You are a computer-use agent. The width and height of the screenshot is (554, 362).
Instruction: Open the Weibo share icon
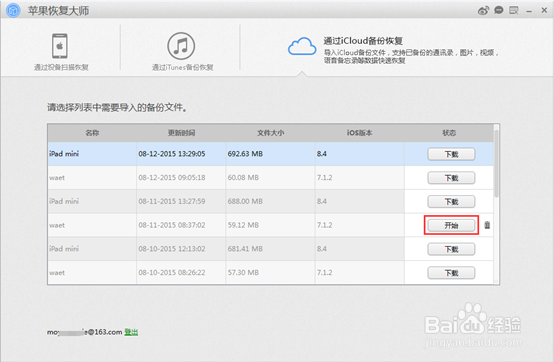click(483, 11)
